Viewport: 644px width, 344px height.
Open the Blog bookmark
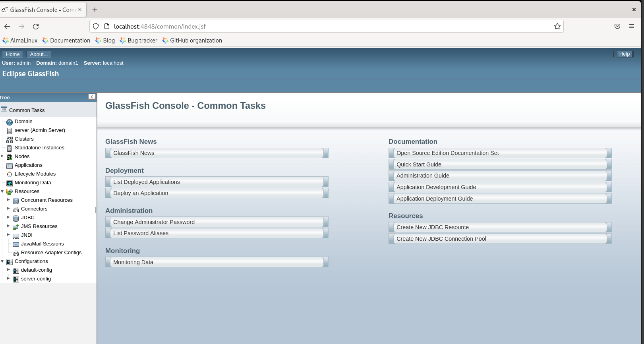pyautogui.click(x=105, y=41)
